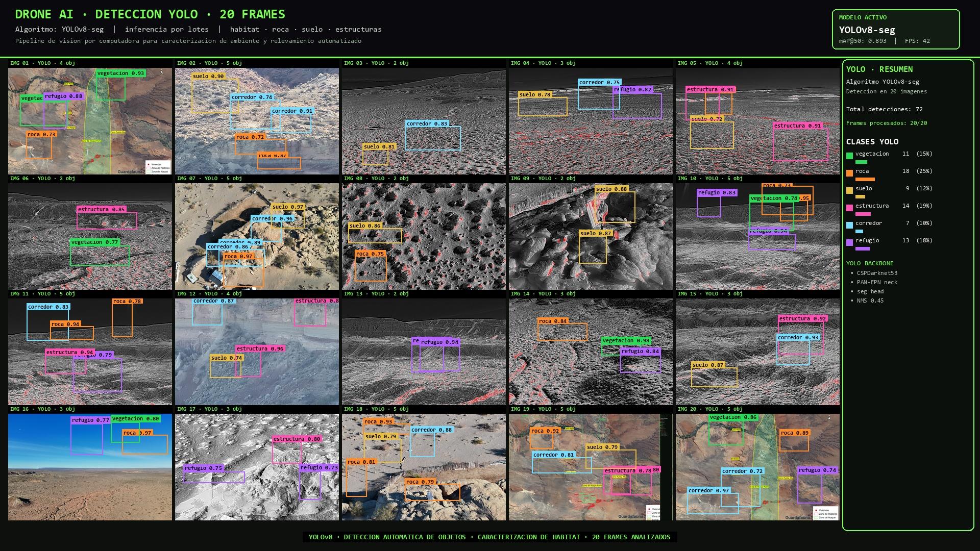Click the 'suelo 0.81' detection label
Image resolution: width=980 pixels, height=551 pixels.
[379, 146]
